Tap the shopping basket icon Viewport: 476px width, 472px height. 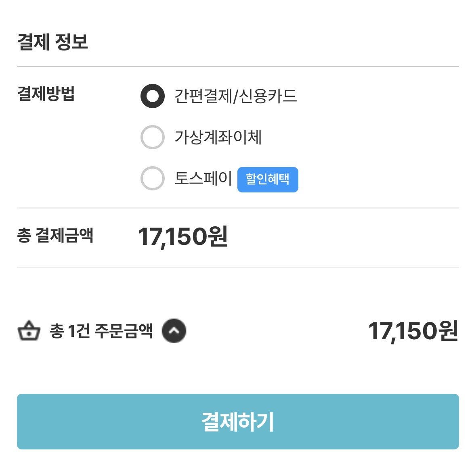tap(29, 331)
